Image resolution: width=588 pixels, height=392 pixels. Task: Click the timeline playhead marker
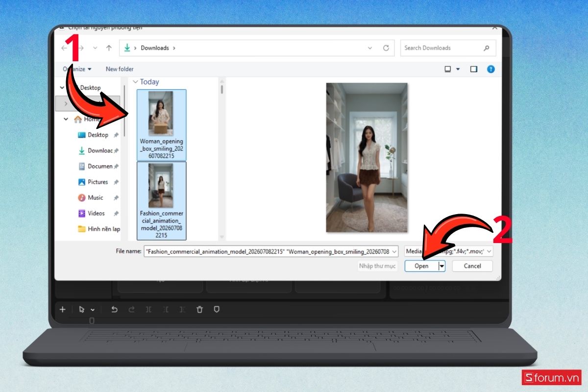[92, 321]
